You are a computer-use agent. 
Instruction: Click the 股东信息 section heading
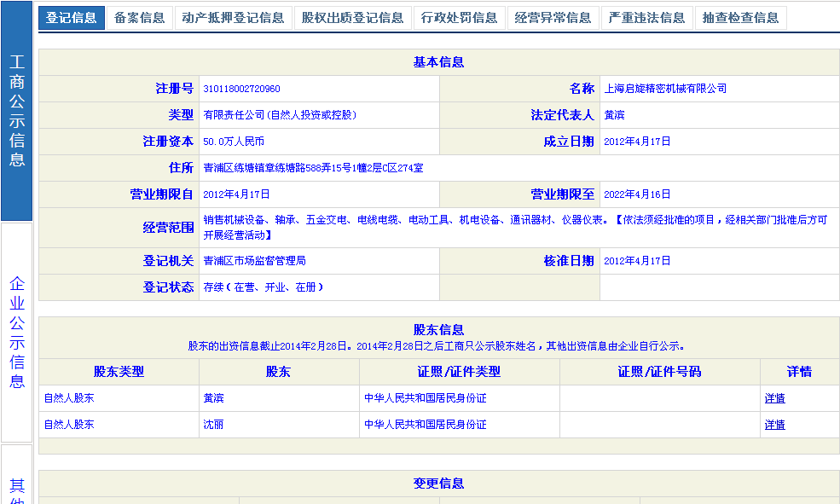tap(438, 330)
